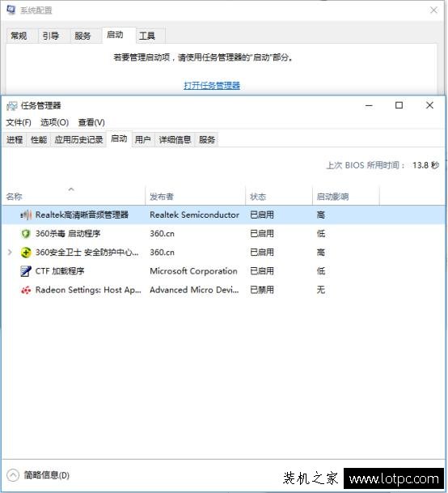Expand the 360安全卫士 startup group

coord(10,252)
